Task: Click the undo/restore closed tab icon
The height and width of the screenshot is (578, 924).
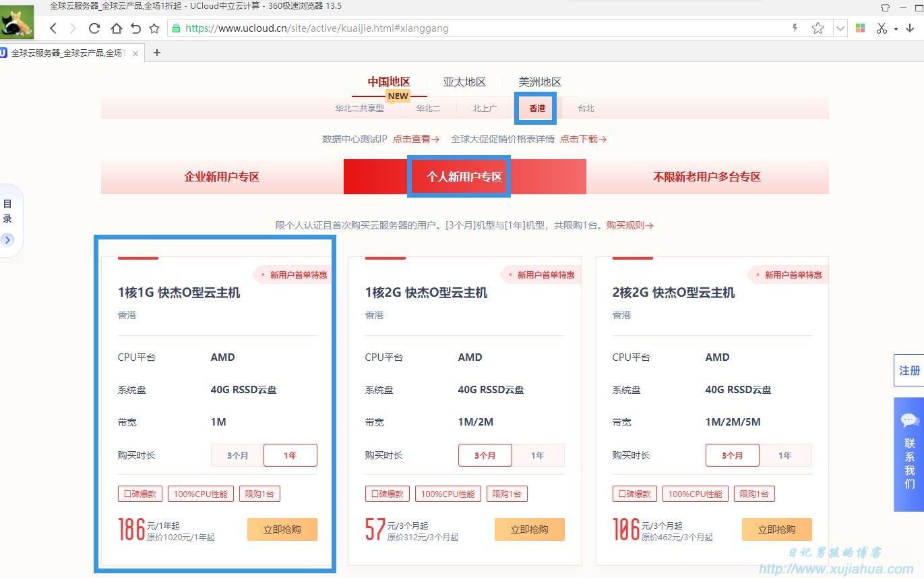Action: pos(135,28)
